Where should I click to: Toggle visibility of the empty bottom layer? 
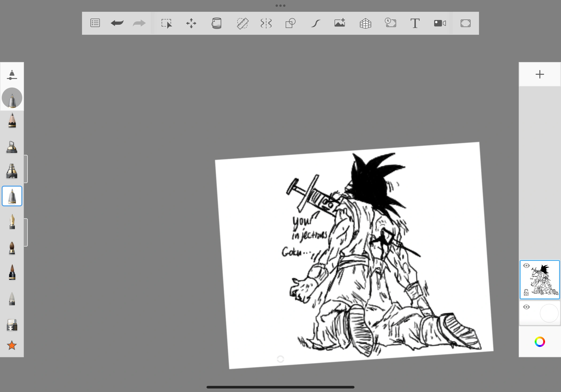(x=526, y=307)
